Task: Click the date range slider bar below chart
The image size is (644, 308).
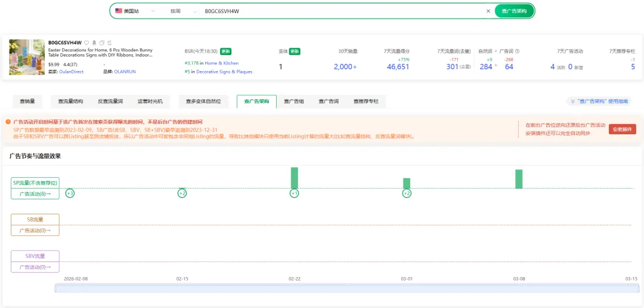Action: pyautogui.click(x=346, y=289)
